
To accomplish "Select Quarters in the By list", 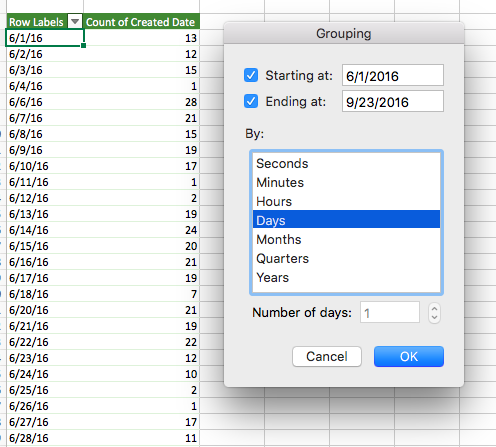I will 346,258.
